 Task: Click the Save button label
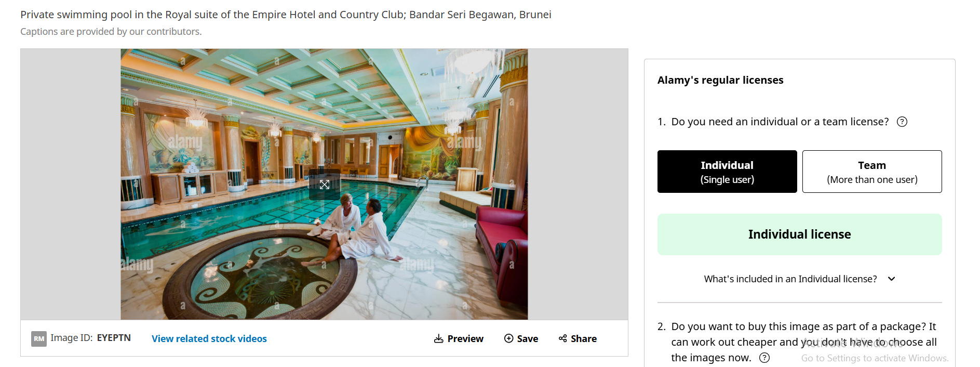(528, 339)
